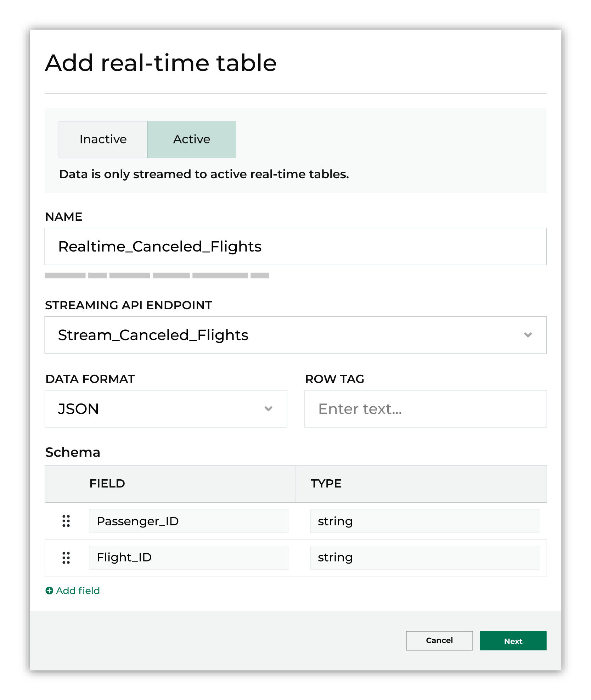Viewport: 591px width, 700px height.
Task: Click the Name input field
Action: click(x=295, y=247)
